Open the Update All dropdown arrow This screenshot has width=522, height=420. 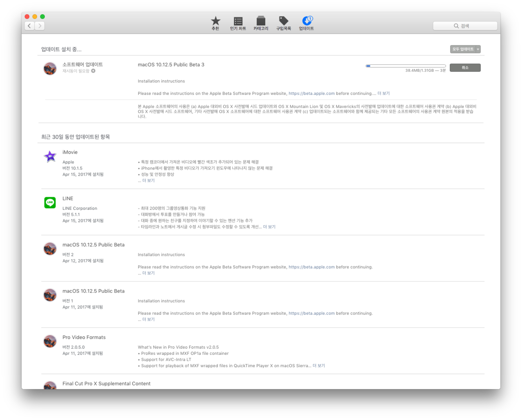(478, 49)
